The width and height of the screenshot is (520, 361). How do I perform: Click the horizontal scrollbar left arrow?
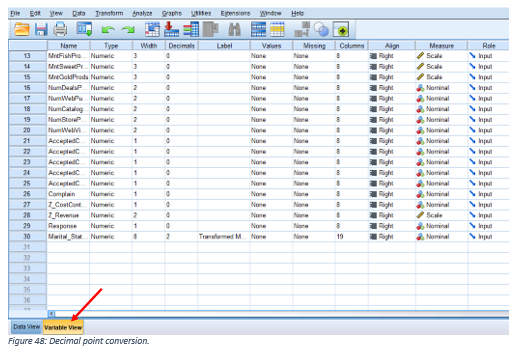[x=51, y=314]
